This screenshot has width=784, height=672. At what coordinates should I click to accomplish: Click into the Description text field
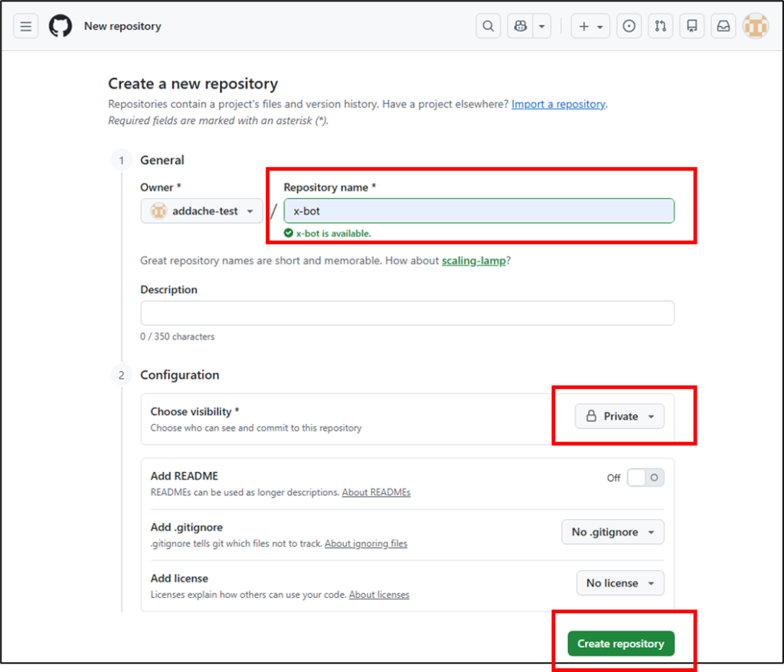(407, 313)
